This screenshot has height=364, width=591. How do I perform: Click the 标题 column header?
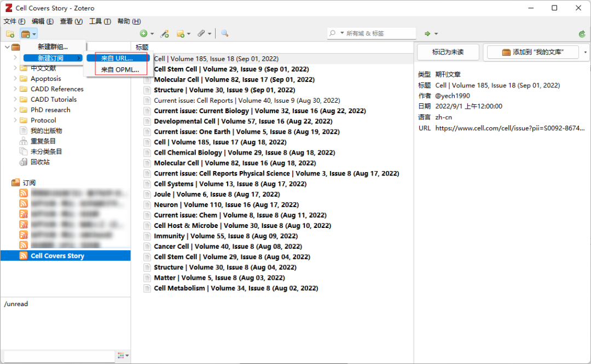(142, 47)
